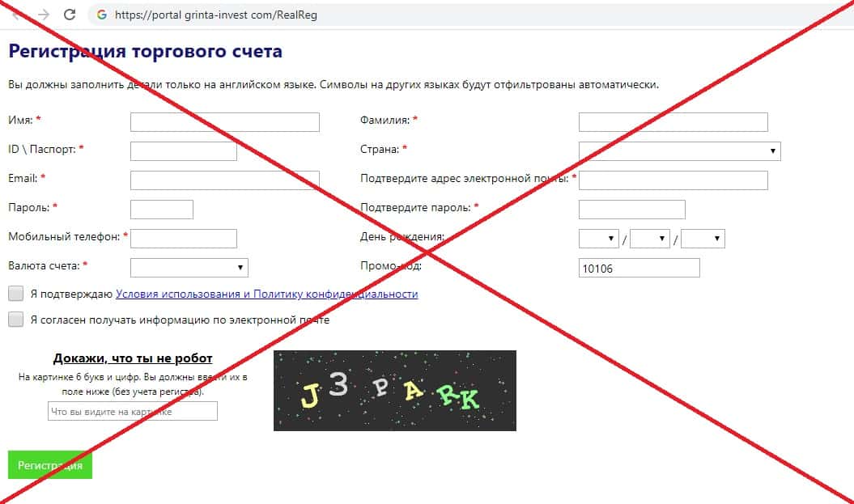Click the browser address bar URL

click(215, 15)
